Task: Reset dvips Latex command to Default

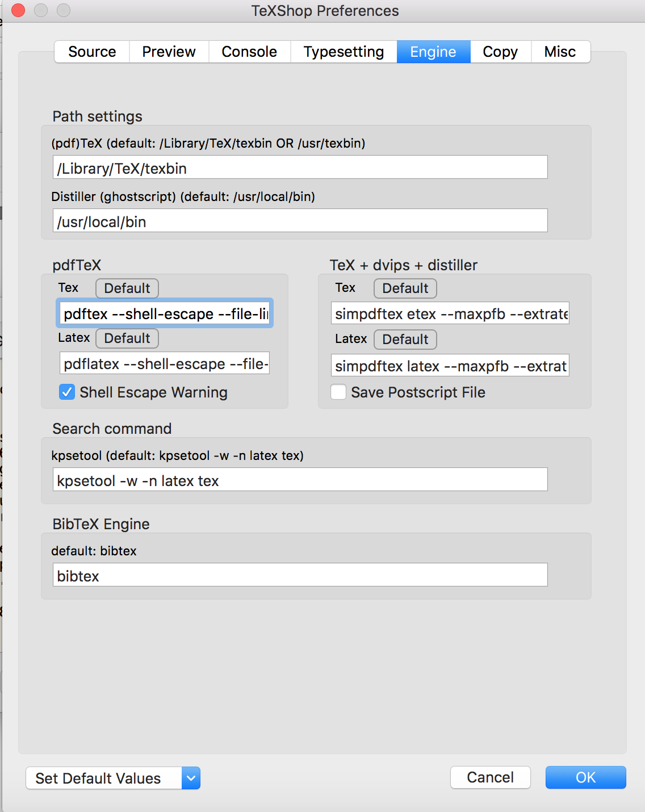Action: click(405, 340)
